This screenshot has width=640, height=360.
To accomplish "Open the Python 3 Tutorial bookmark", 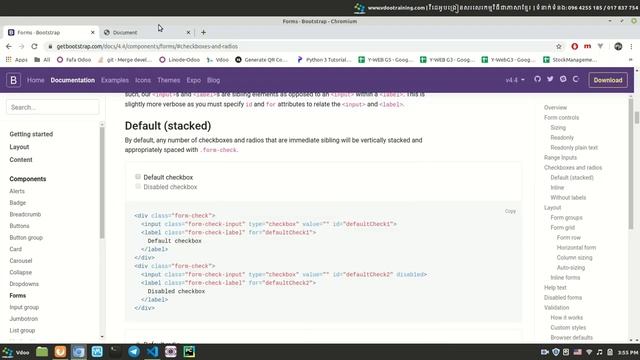I will (324, 60).
